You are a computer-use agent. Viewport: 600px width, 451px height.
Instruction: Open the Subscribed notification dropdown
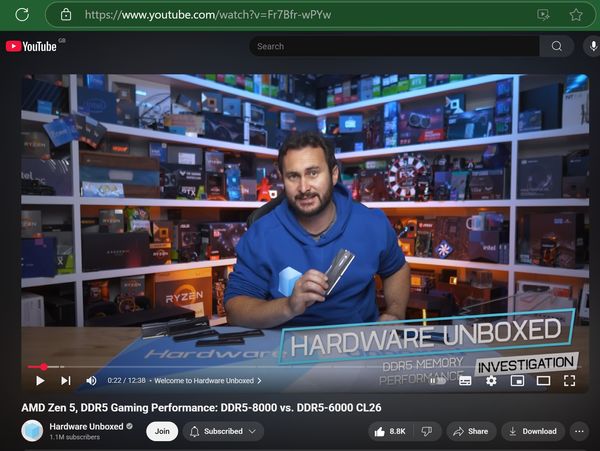[x=223, y=431]
